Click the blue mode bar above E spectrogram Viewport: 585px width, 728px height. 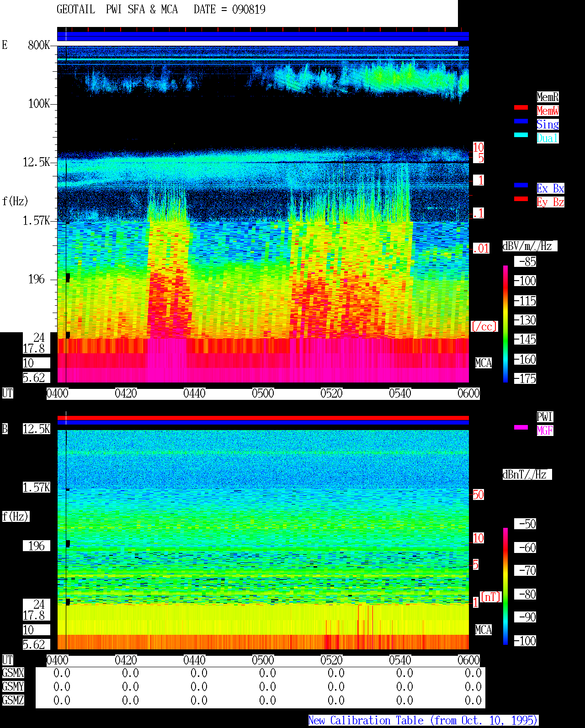tap(263, 37)
